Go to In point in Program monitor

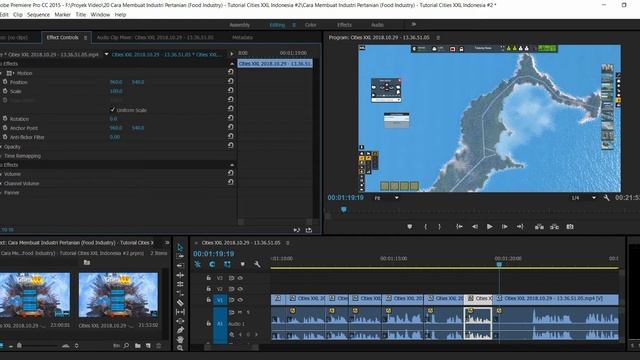click(x=459, y=227)
